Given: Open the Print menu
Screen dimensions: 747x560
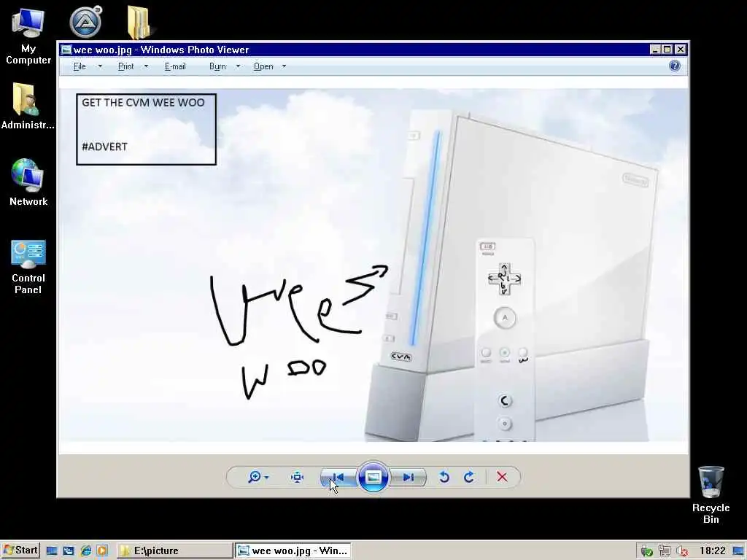Looking at the screenshot, I should tap(125, 66).
